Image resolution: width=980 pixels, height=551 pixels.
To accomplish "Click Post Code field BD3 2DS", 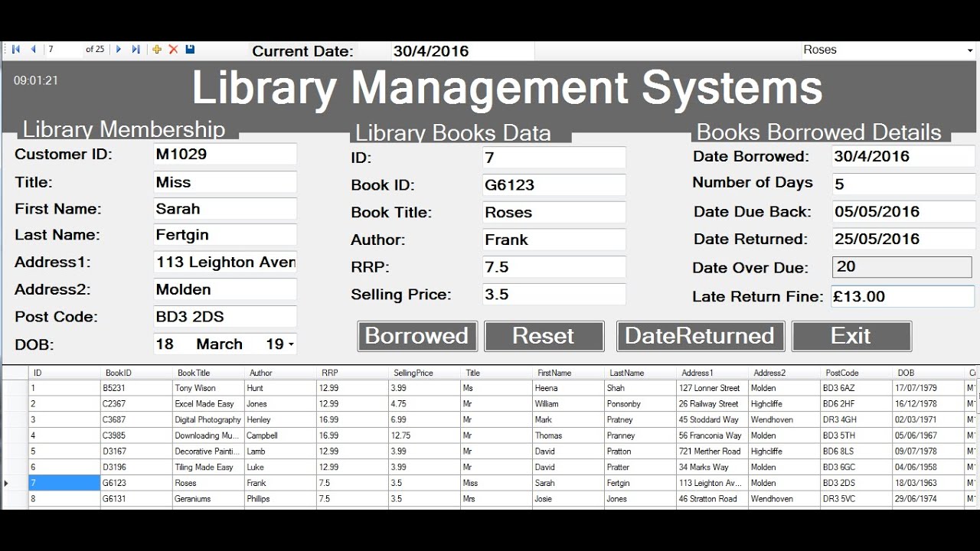I will (x=225, y=317).
